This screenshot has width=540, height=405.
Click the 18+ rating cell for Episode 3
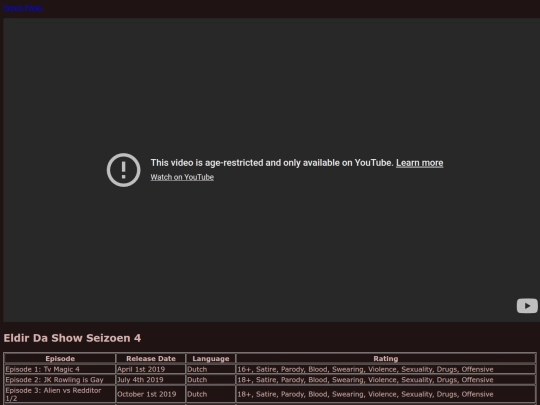click(386, 394)
